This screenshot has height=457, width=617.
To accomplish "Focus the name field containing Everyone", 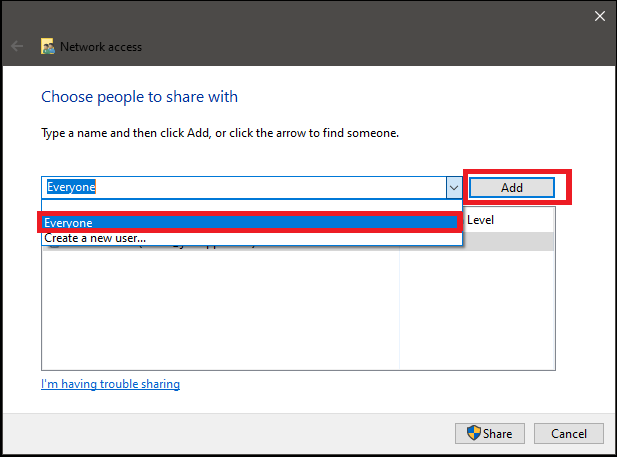I will [240, 187].
